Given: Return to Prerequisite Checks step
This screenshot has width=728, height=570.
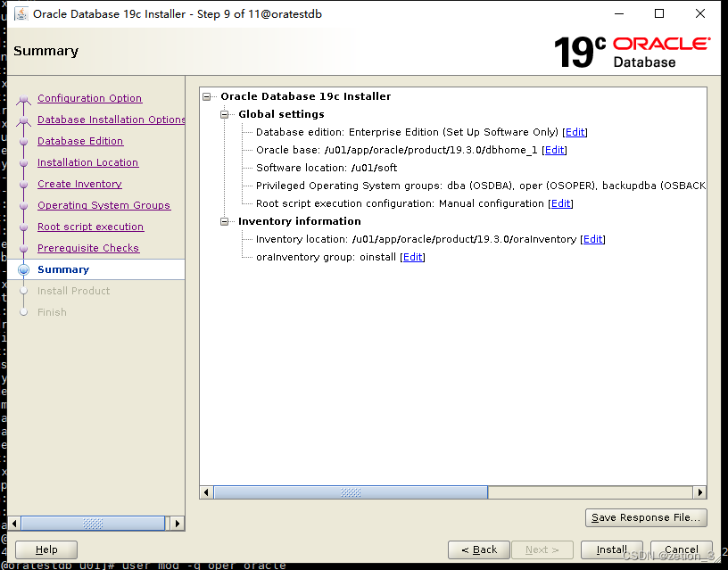Looking at the screenshot, I should [x=88, y=248].
